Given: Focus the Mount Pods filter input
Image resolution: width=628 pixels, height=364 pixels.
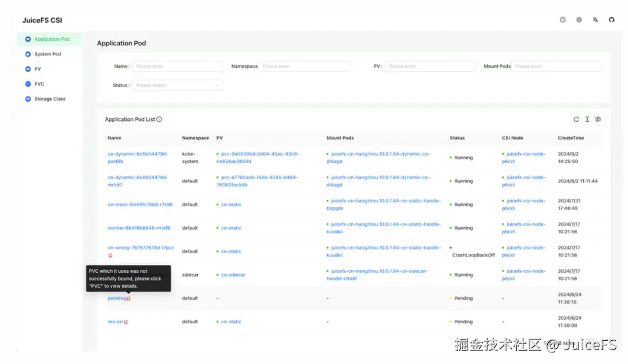Looking at the screenshot, I should (x=556, y=66).
